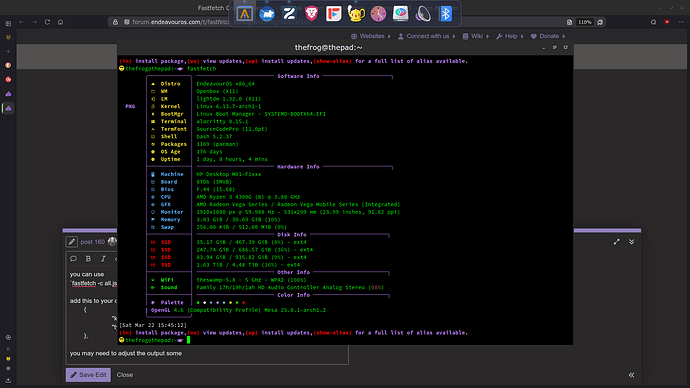Image resolution: width=690 pixels, height=388 pixels.
Task: Expand the composer to full screen
Action: (617, 242)
